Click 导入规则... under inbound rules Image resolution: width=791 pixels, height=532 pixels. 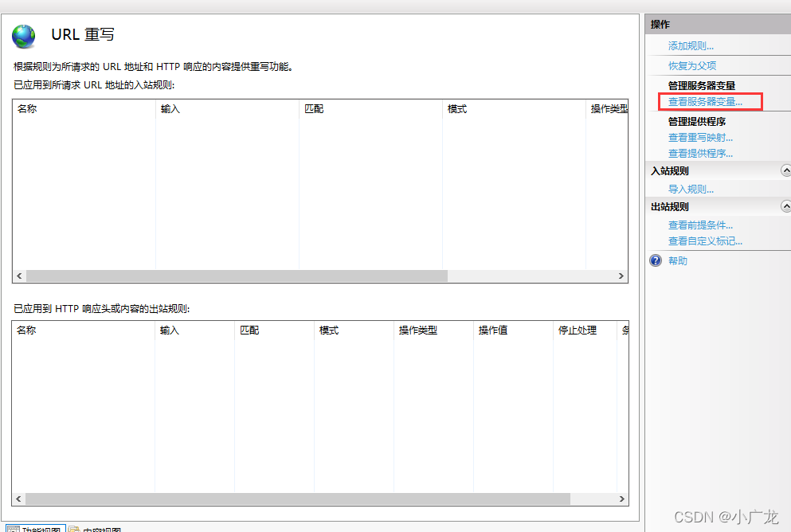click(x=691, y=189)
